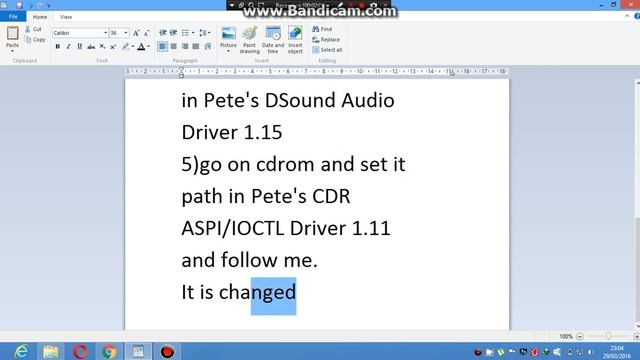Image resolution: width=640 pixels, height=360 pixels.
Task: Decrease paragraph indent
Action: [162, 33]
